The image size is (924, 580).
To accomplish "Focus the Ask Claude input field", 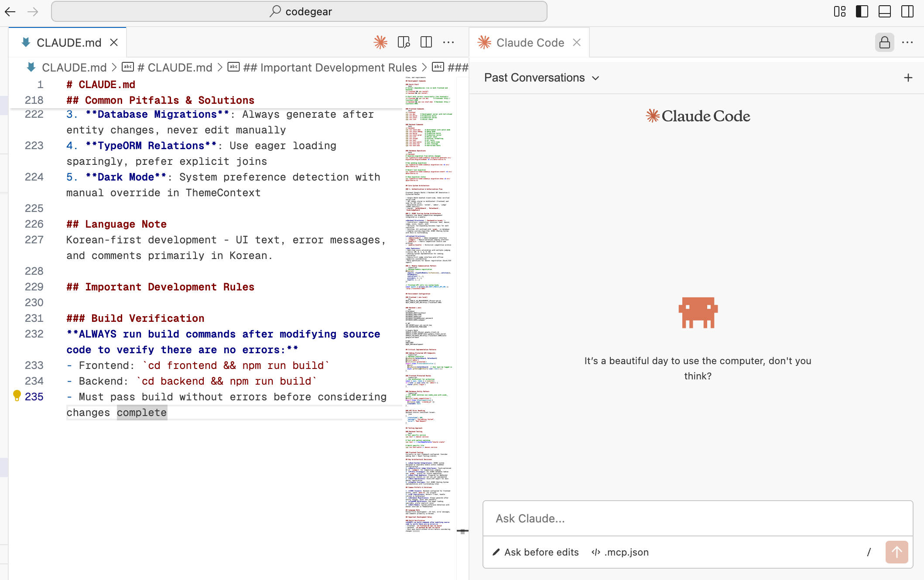I will point(697,519).
